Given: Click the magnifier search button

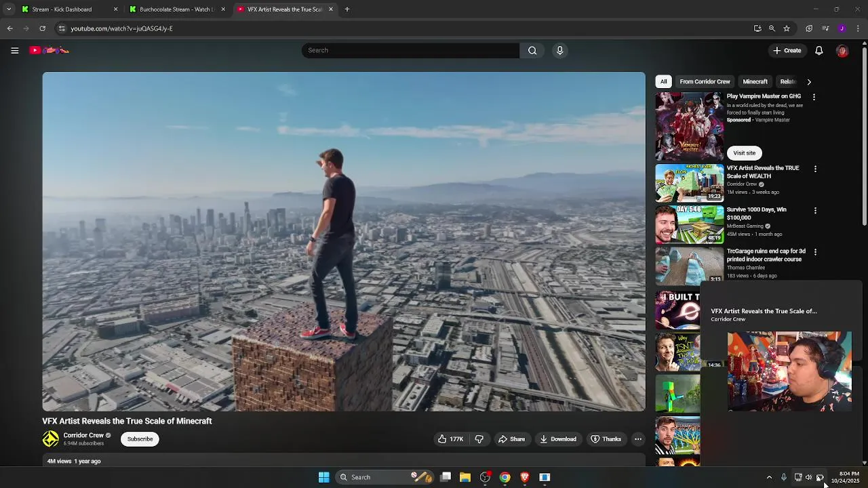Looking at the screenshot, I should click(x=532, y=50).
